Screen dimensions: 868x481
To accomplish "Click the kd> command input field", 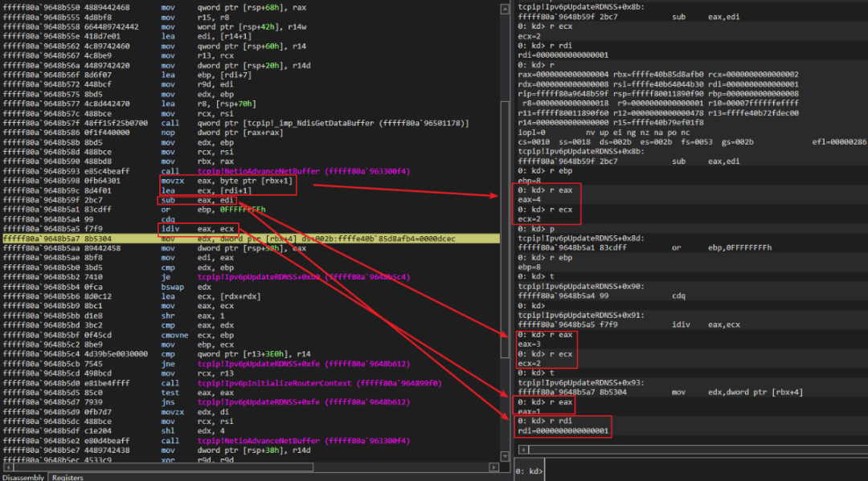I will [x=706, y=471].
